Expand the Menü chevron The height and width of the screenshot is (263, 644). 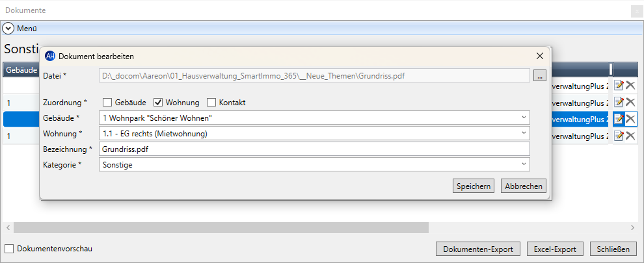tap(8, 29)
